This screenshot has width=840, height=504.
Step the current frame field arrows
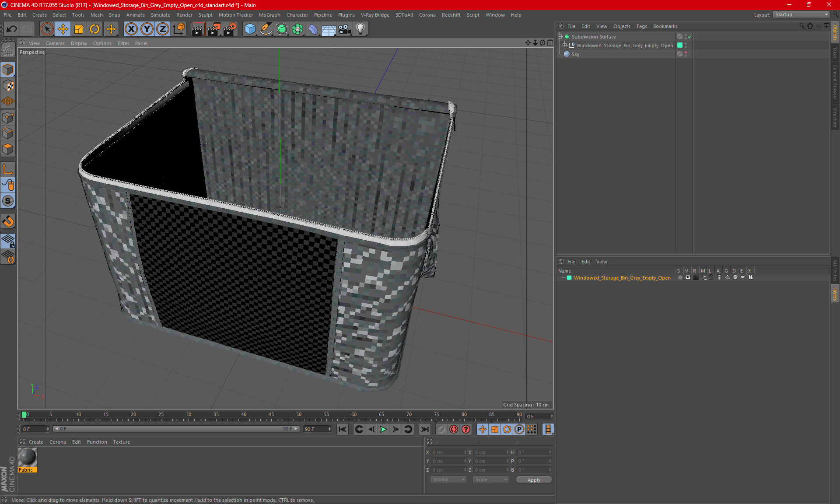[552, 416]
